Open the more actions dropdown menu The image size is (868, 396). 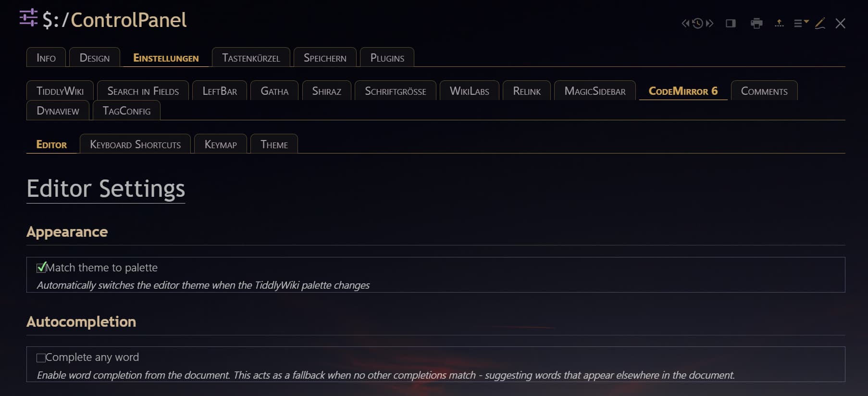(x=801, y=23)
